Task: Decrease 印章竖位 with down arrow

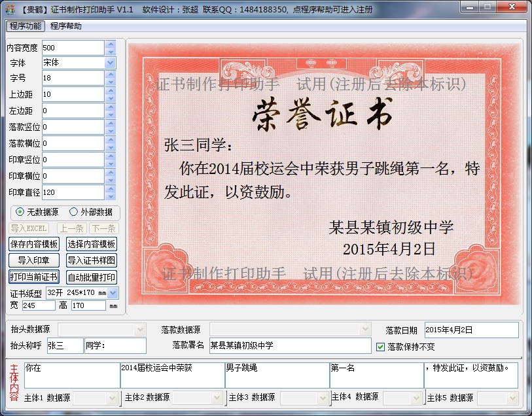Action: (x=111, y=164)
